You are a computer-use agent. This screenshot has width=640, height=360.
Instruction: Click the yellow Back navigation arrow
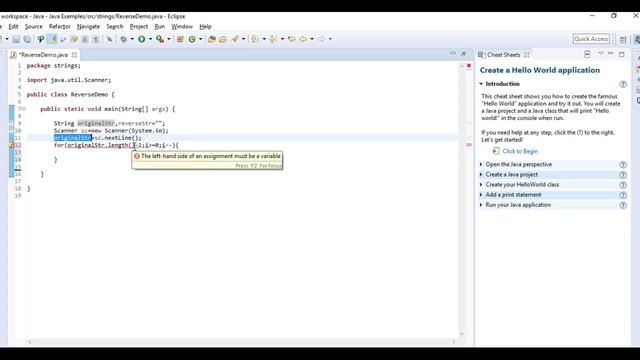(303, 39)
